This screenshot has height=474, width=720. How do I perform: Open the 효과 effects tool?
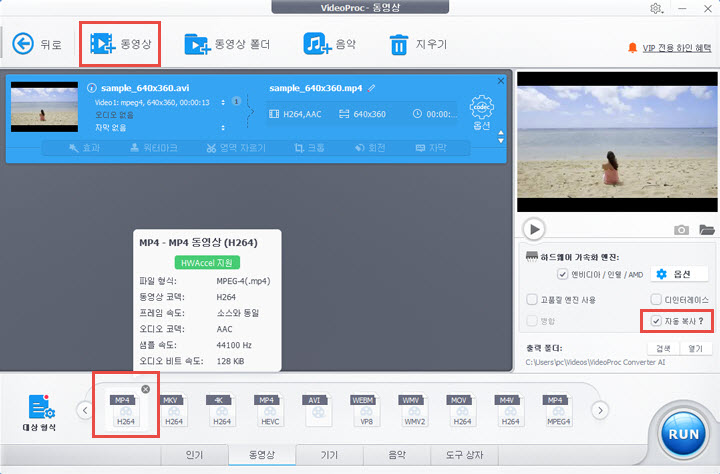[84, 148]
